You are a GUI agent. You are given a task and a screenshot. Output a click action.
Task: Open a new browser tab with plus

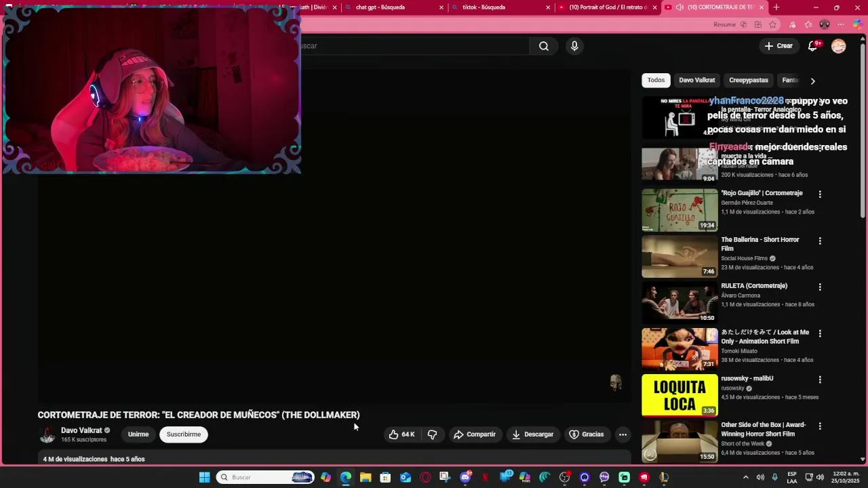(776, 7)
